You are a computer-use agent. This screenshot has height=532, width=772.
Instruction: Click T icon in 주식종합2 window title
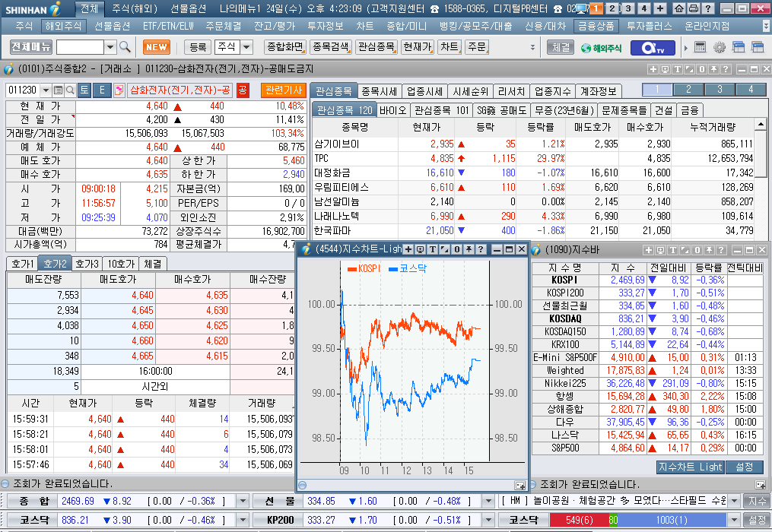[x=677, y=69]
